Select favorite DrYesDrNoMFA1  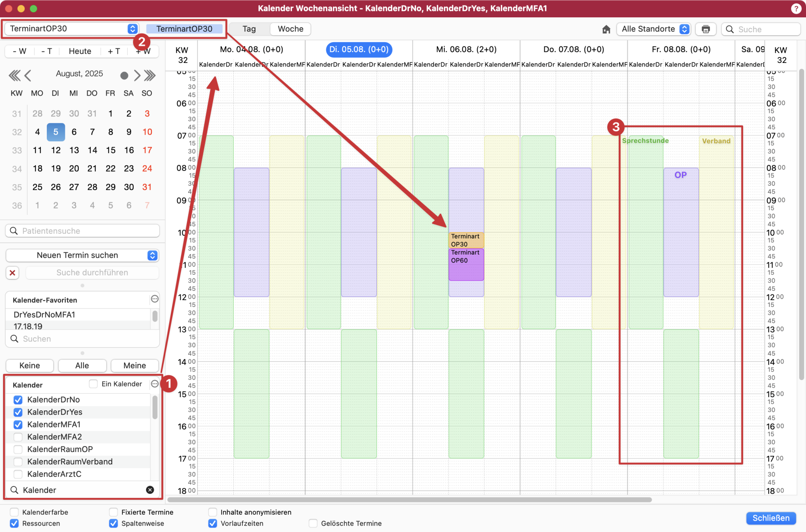(x=78, y=315)
